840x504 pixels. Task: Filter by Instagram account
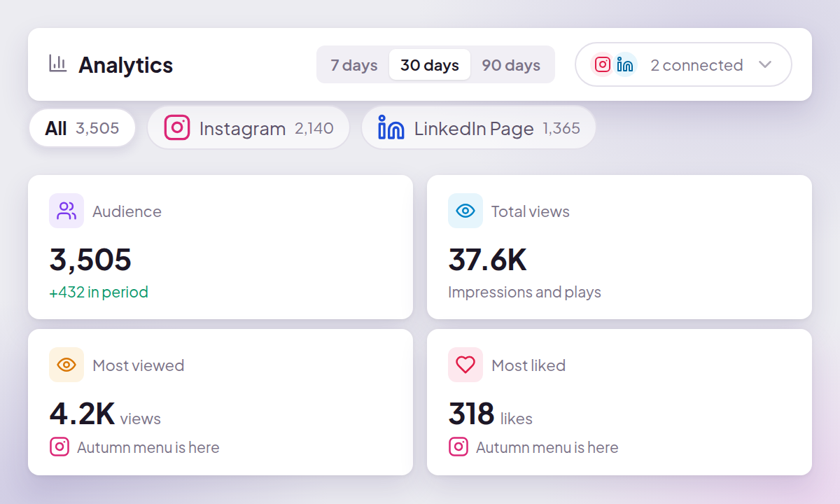tap(248, 128)
